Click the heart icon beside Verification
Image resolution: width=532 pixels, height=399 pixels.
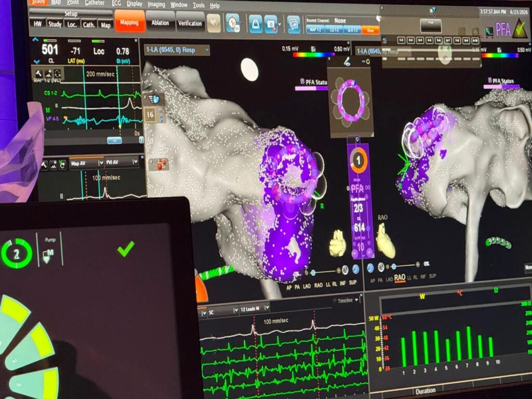coord(214,23)
